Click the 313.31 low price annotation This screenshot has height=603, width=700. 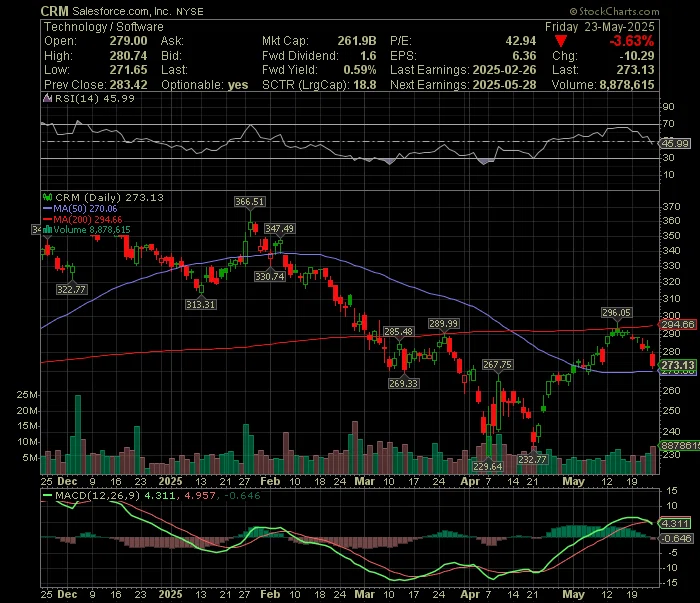click(201, 304)
